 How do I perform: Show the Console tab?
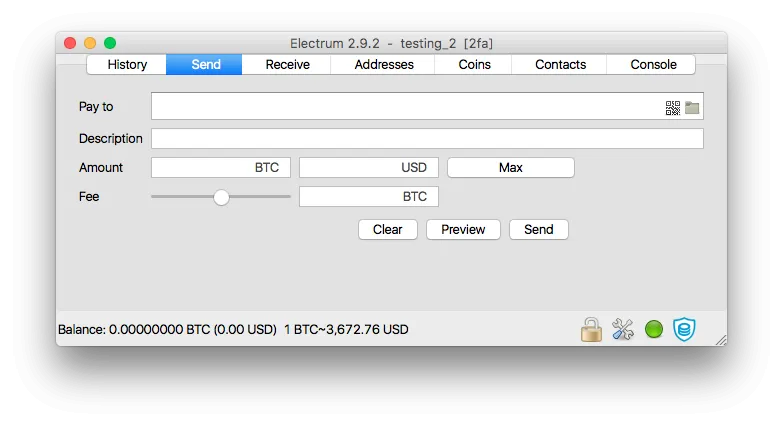[652, 64]
